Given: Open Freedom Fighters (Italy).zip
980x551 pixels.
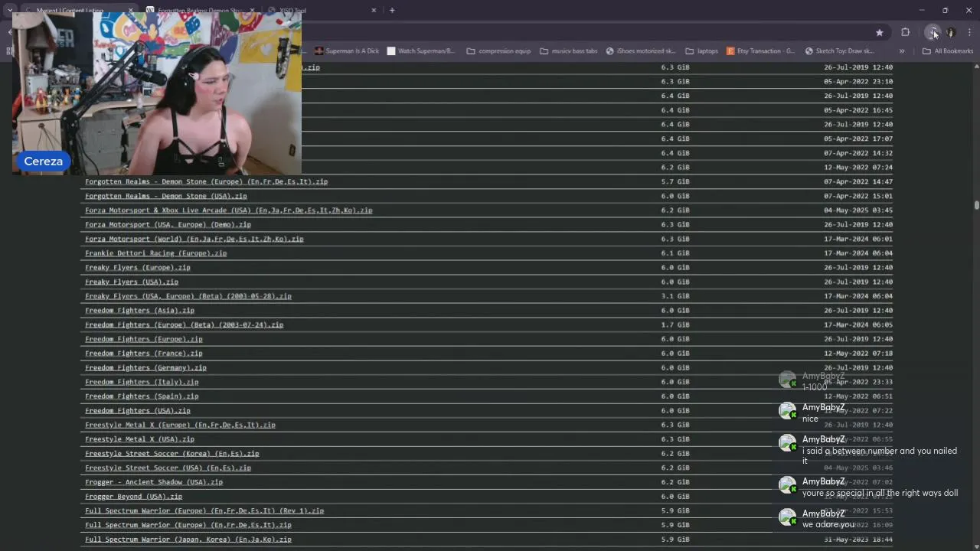Looking at the screenshot, I should pyautogui.click(x=142, y=382).
